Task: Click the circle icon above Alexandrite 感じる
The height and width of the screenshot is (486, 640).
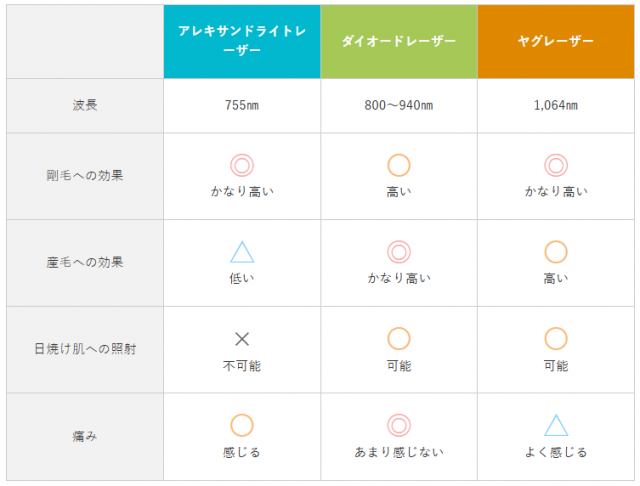Action: click(242, 425)
